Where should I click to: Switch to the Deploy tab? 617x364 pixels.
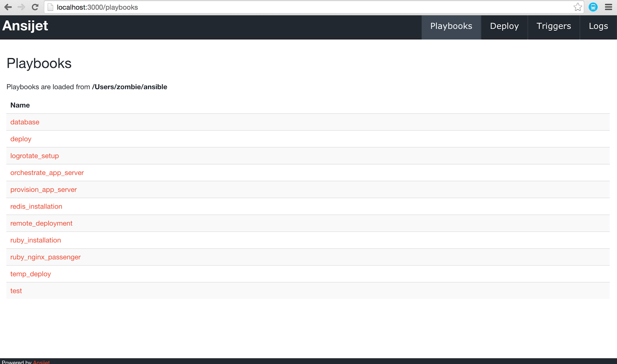tap(504, 26)
